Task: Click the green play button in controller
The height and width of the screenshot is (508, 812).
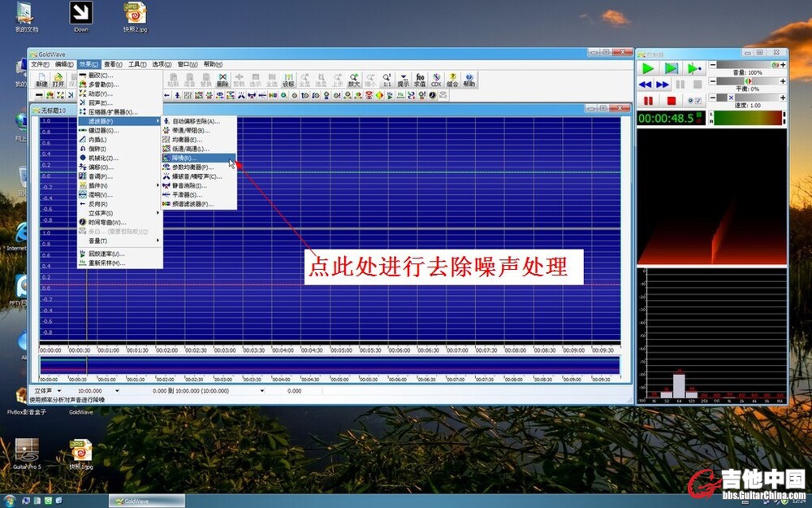Action: (648, 68)
